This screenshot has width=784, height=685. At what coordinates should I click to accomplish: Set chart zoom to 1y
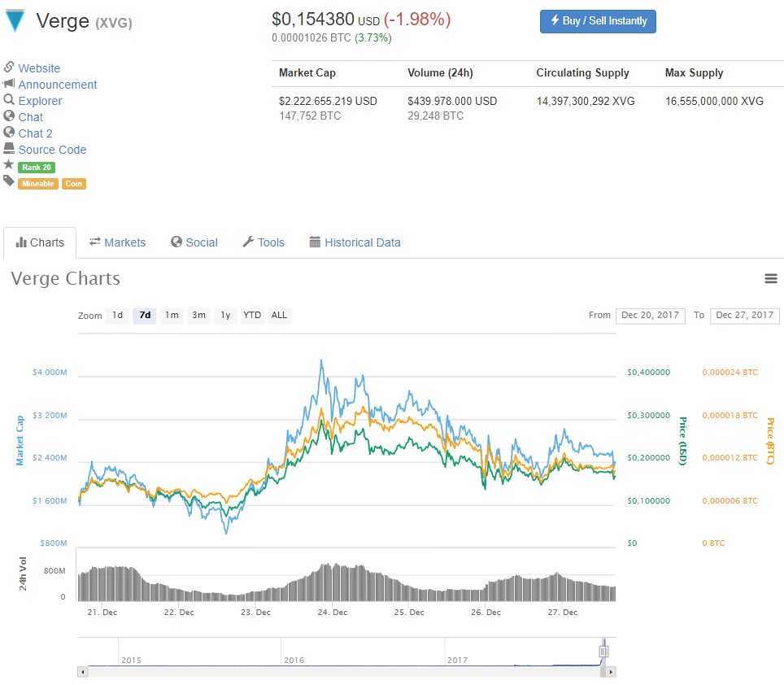(x=225, y=316)
